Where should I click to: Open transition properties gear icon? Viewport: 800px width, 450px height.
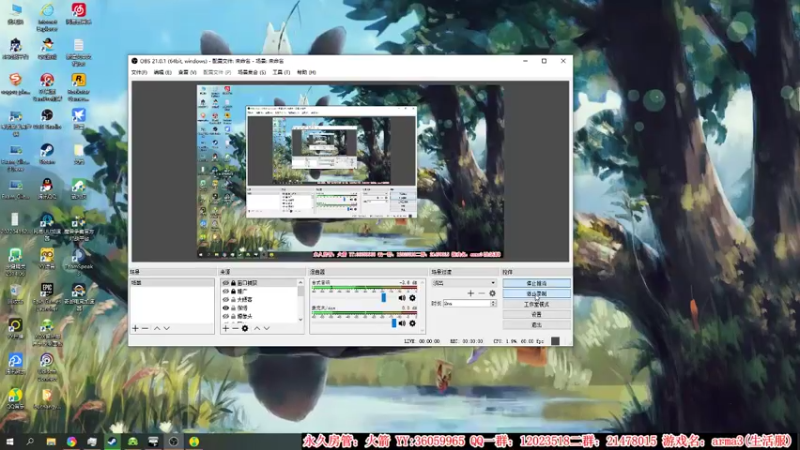point(492,293)
